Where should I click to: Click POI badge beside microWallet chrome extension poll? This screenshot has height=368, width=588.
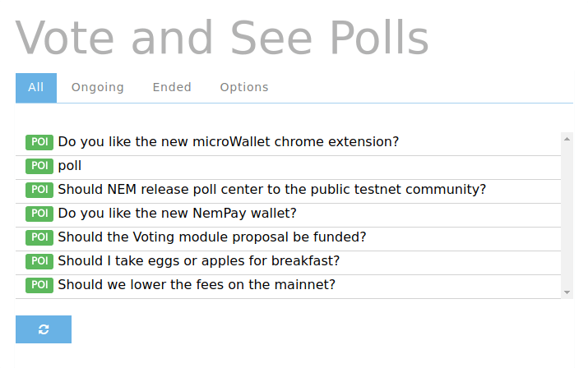pos(39,142)
